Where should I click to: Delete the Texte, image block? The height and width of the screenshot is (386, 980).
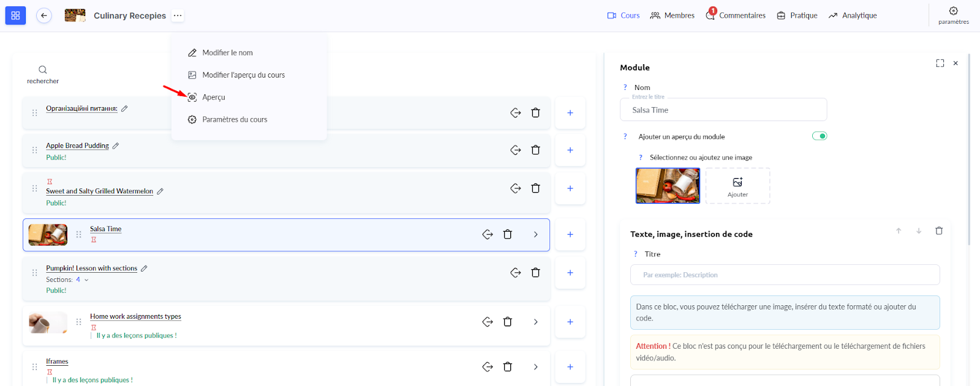point(938,231)
